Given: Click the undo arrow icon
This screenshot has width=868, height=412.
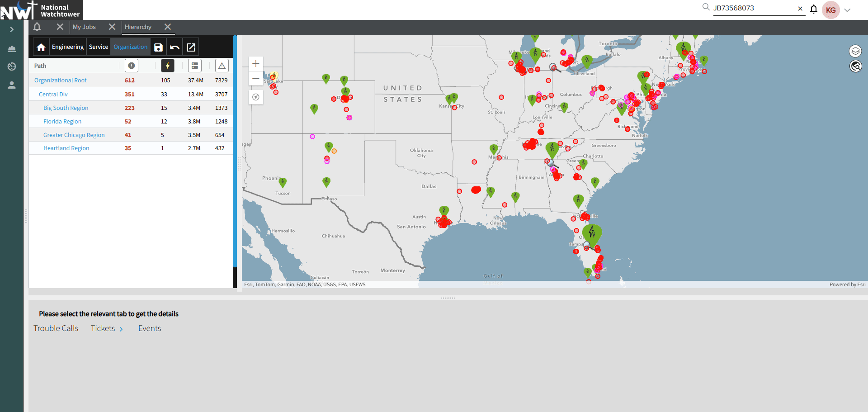Looking at the screenshot, I should [175, 47].
